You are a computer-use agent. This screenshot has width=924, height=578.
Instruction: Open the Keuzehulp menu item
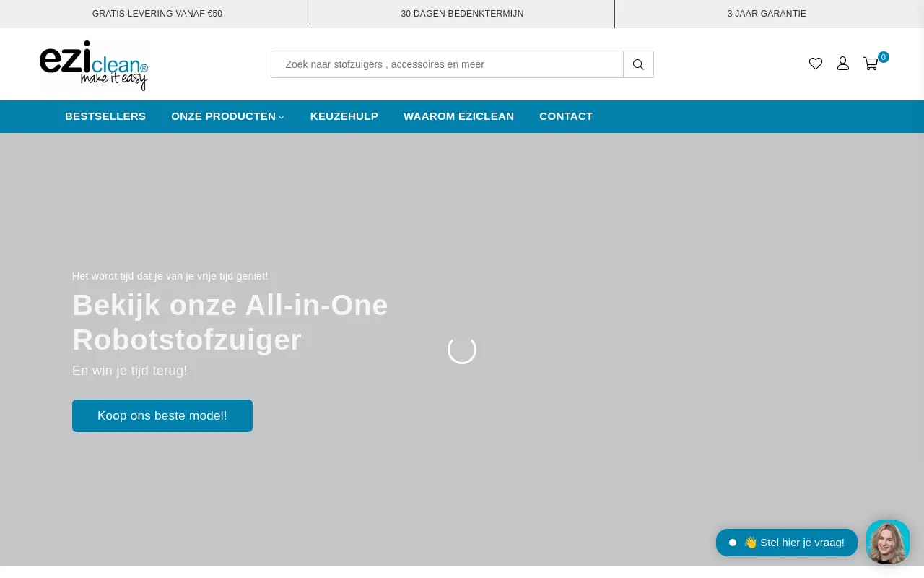pyautogui.click(x=344, y=116)
